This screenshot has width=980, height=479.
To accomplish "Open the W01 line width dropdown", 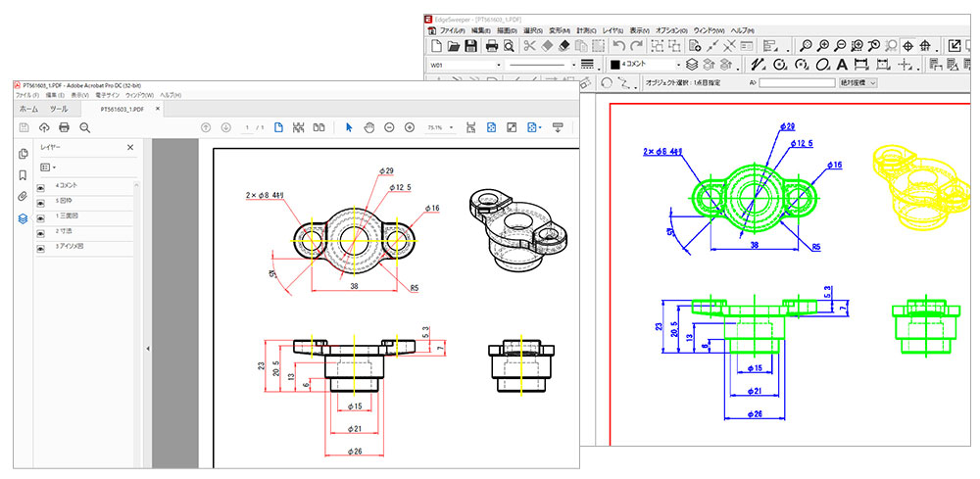I will click(499, 65).
